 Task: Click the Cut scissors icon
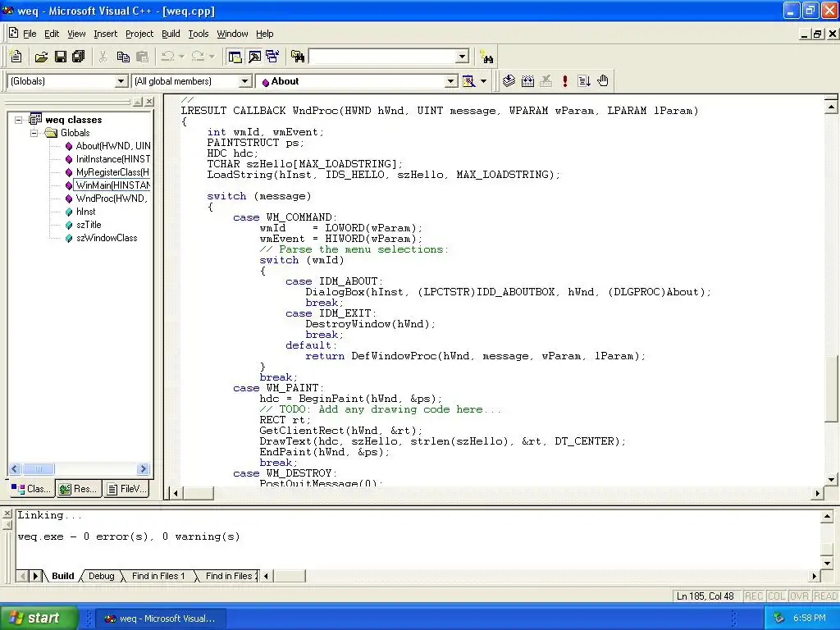pos(103,57)
